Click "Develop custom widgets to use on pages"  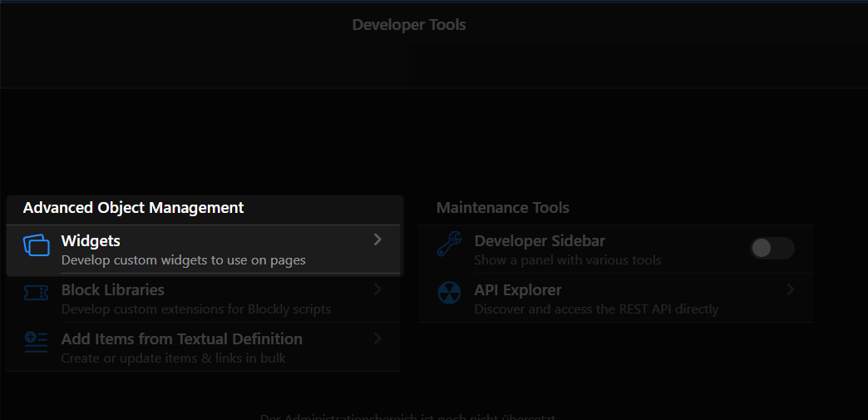coord(183,260)
